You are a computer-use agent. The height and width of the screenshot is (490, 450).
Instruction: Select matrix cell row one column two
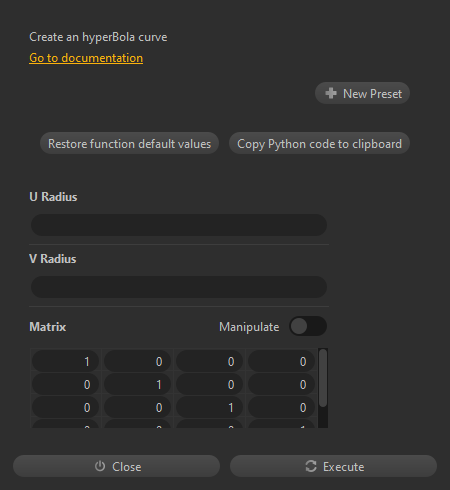point(138,361)
